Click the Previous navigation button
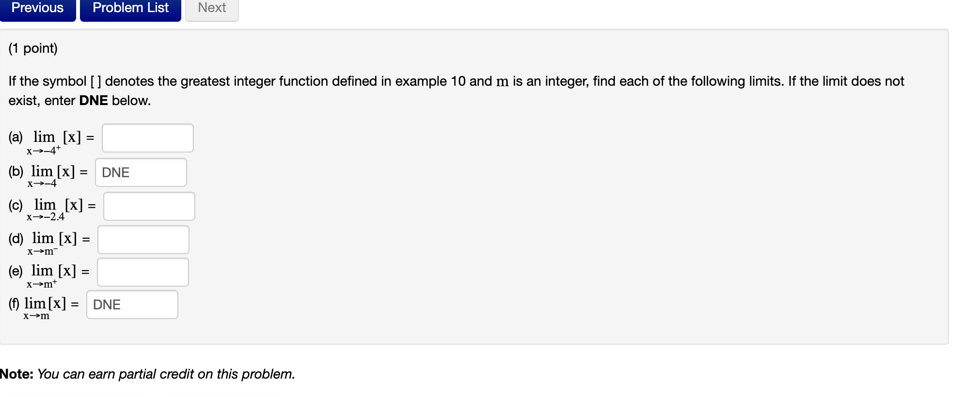The image size is (980, 397). 38,8
